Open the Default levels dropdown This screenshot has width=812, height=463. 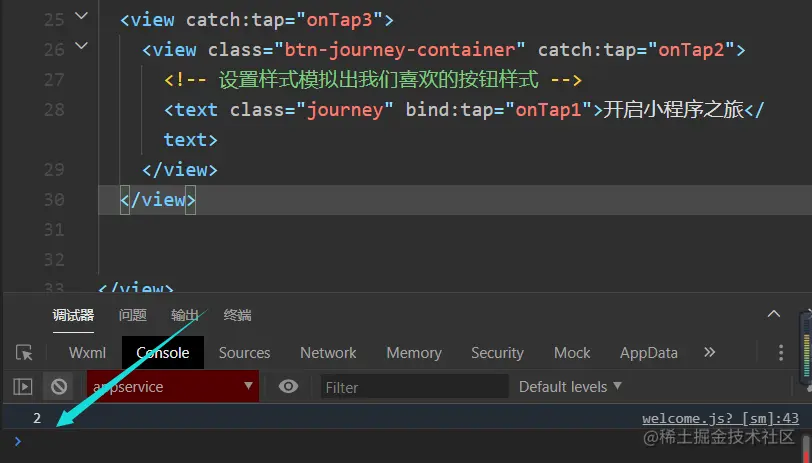pos(570,387)
